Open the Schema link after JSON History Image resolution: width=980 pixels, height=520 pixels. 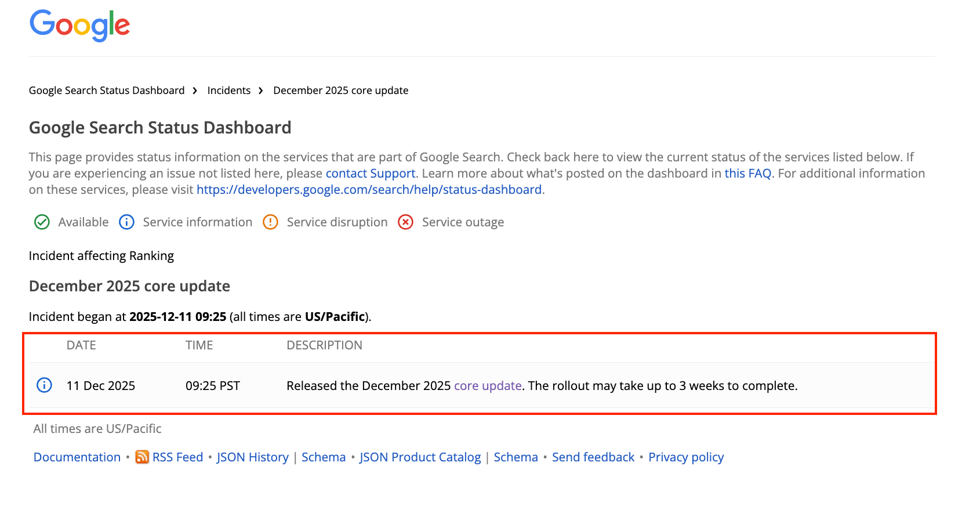click(324, 457)
